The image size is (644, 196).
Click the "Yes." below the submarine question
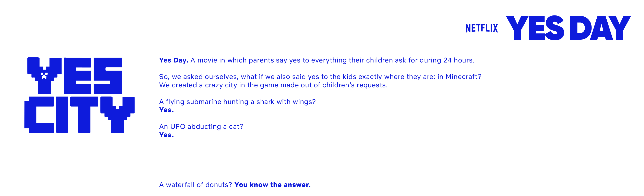coord(166,110)
